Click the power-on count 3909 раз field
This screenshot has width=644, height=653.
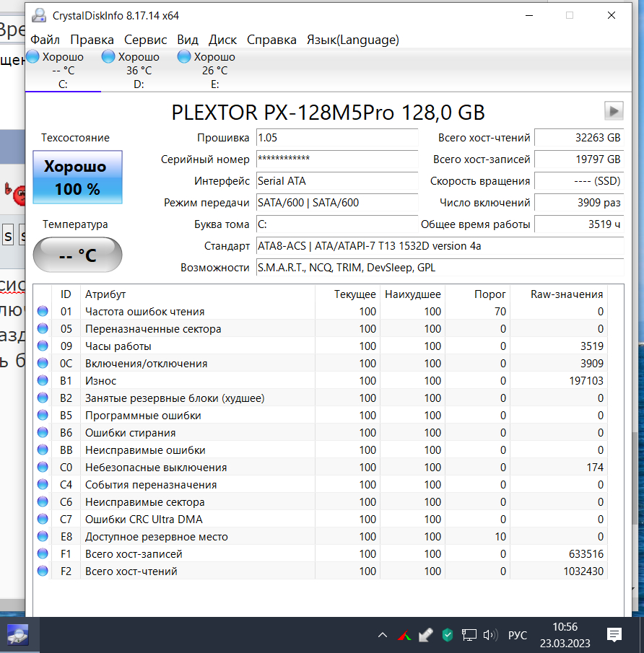click(579, 203)
